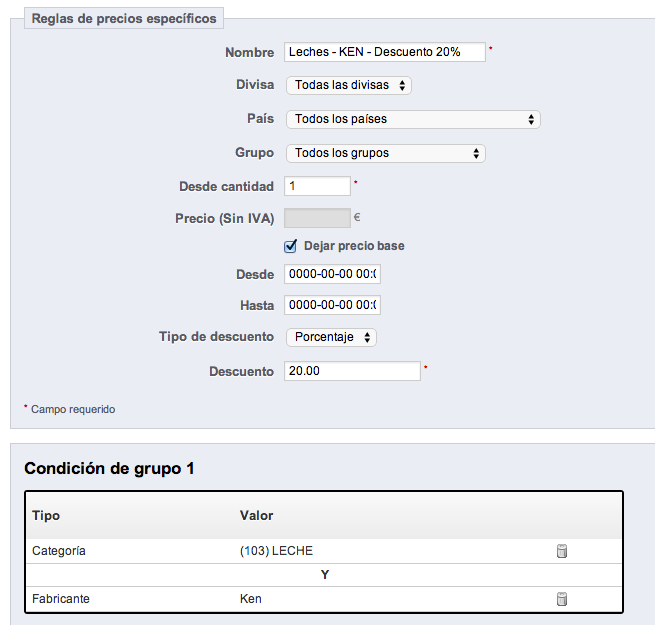Focus the Desde cantidad input
655x625 pixels.
click(318, 186)
